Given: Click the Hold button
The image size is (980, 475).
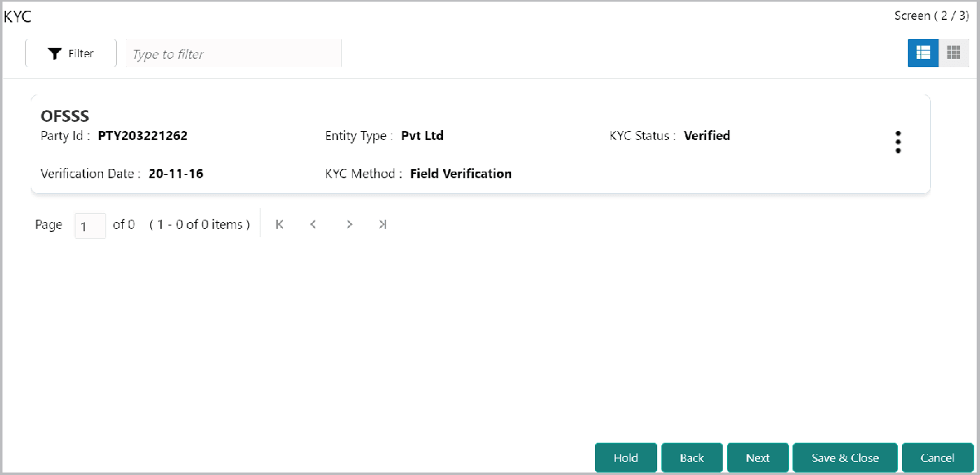Looking at the screenshot, I should click(x=626, y=458).
